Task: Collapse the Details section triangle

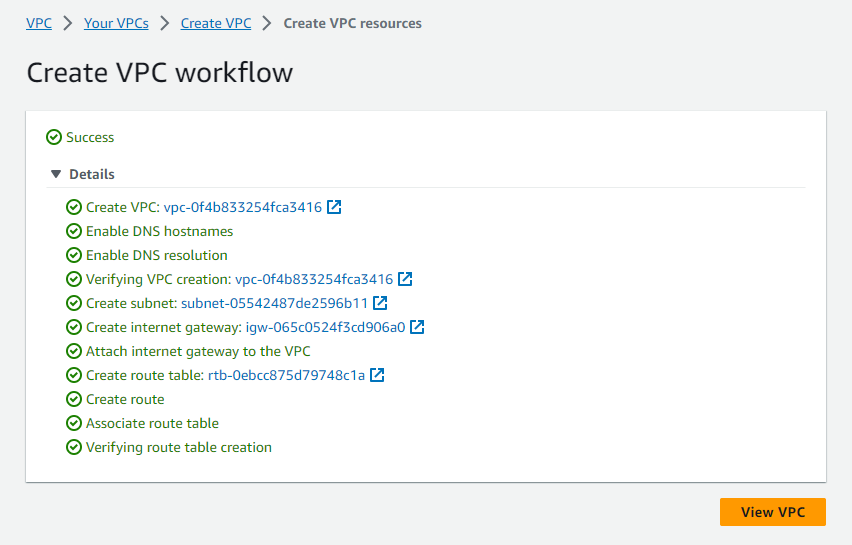Action: tap(56, 174)
